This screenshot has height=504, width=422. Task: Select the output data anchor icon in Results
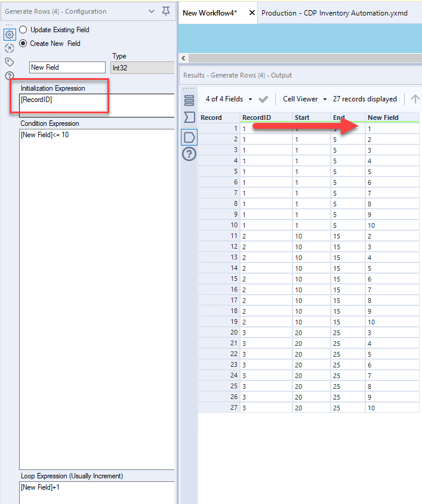click(189, 137)
